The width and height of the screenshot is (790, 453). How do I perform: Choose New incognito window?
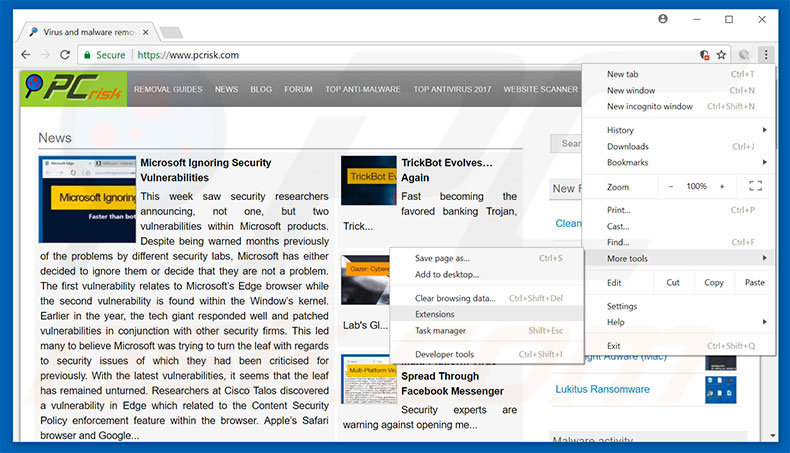(679, 106)
